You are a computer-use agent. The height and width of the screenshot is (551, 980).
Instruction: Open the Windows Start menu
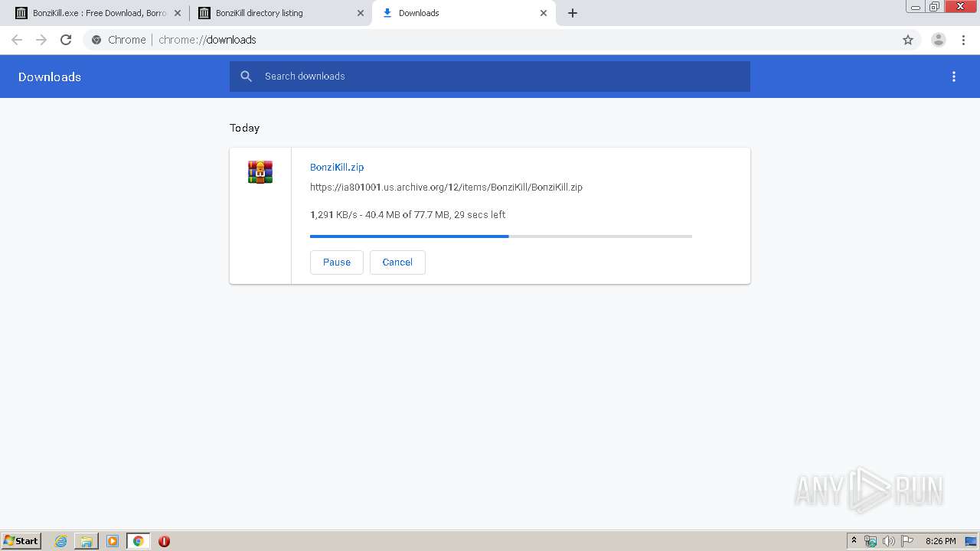(21, 541)
